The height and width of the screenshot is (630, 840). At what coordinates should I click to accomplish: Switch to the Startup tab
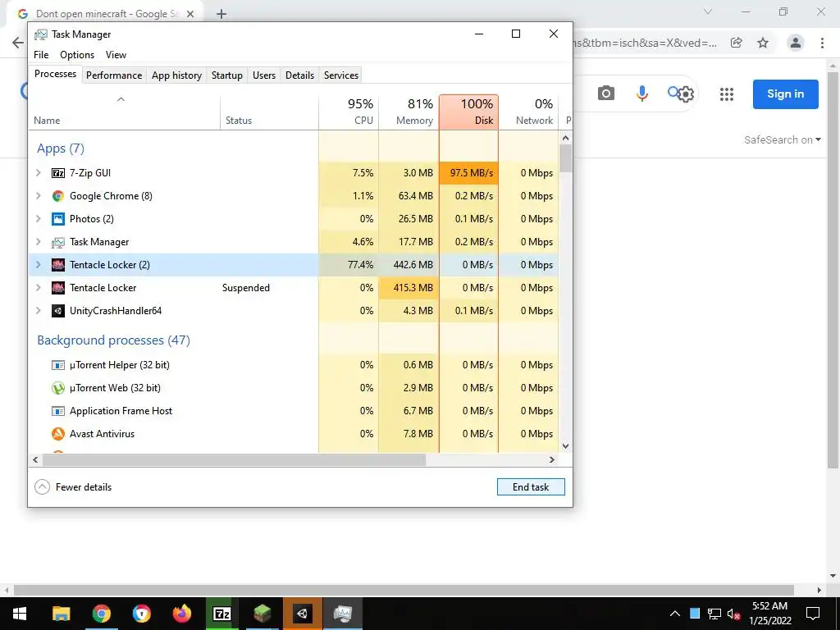point(227,75)
